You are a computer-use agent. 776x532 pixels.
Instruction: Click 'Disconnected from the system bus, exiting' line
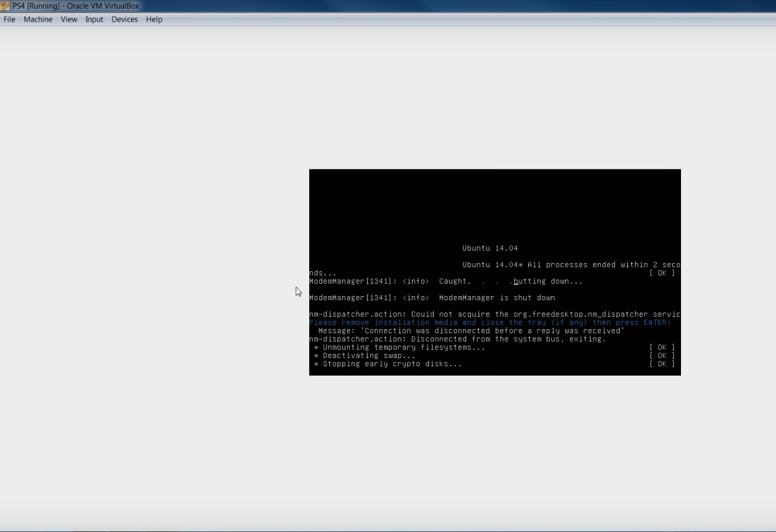[x=457, y=339]
